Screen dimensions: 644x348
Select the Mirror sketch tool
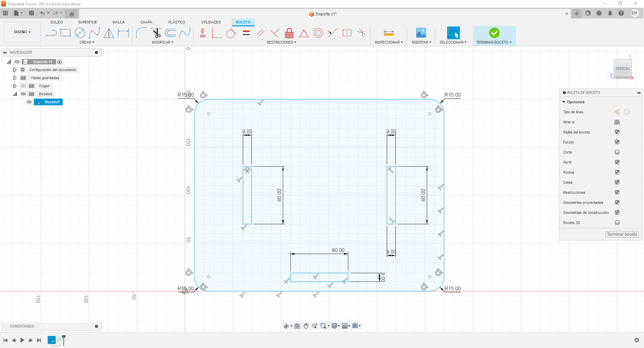[109, 33]
